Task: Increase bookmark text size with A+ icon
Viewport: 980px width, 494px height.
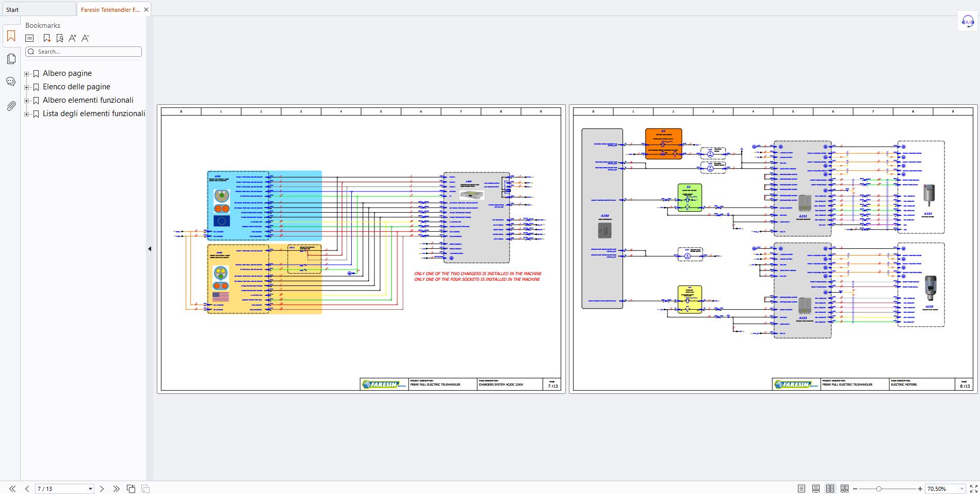Action: pyautogui.click(x=72, y=38)
